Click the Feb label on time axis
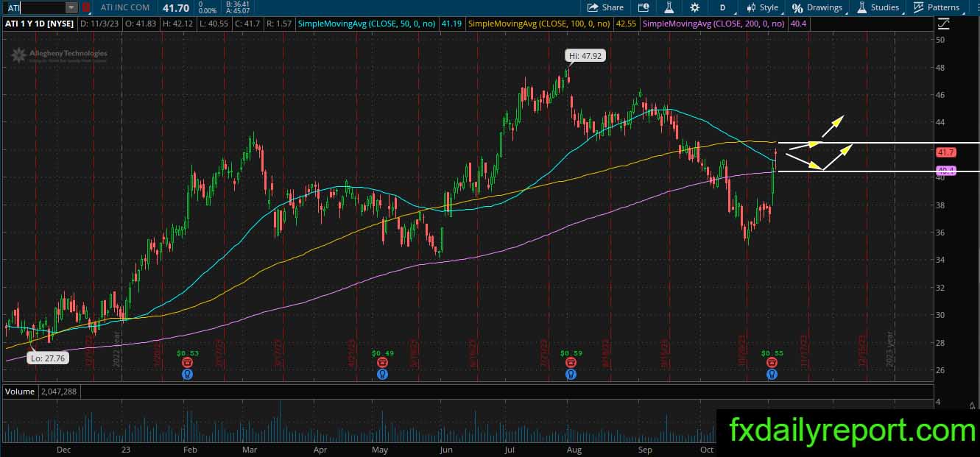Screen dimensions: 980x457 coord(189,449)
